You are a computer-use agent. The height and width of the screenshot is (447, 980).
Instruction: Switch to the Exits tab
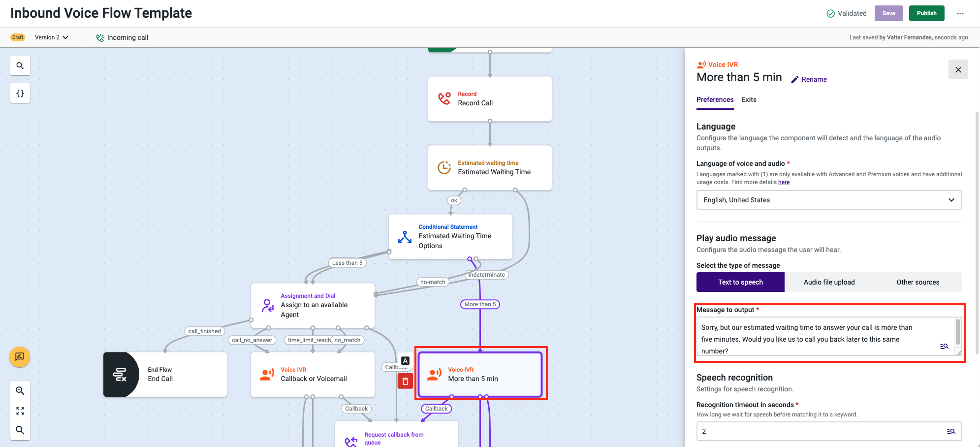(749, 99)
